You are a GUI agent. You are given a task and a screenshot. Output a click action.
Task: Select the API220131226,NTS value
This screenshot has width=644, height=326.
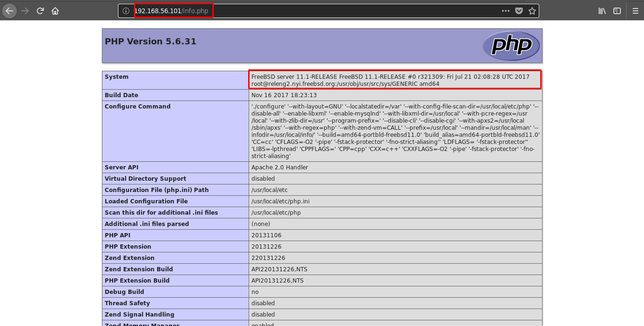279,269
